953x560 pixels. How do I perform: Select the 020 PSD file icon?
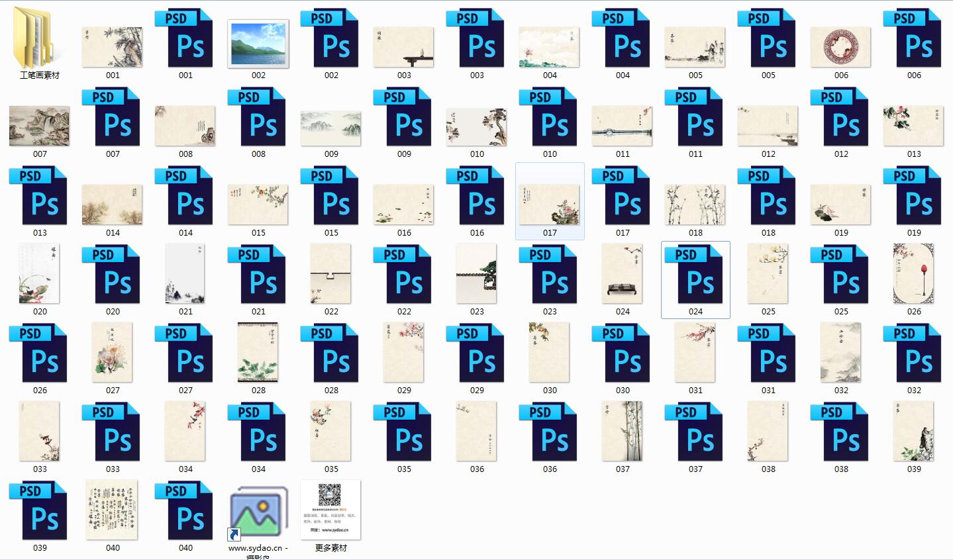(x=112, y=275)
